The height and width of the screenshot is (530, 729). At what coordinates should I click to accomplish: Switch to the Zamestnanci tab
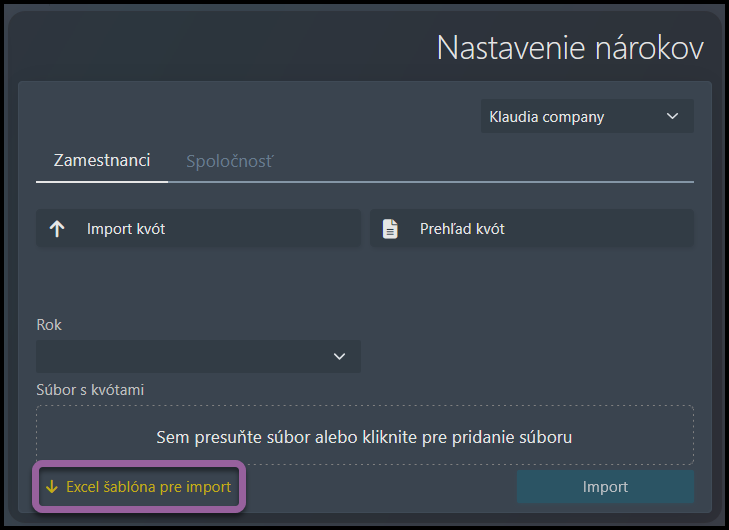pyautogui.click(x=102, y=160)
